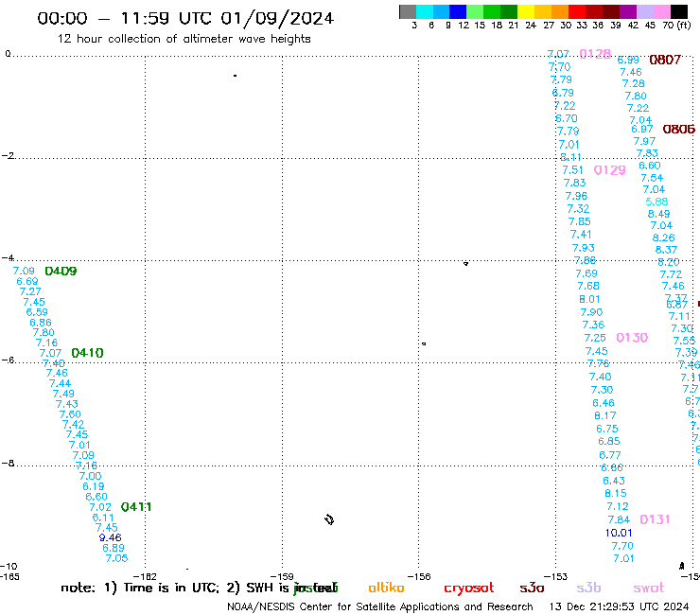This screenshot has width=700, height=615.
Task: Click the gray 3 ft legend swatch
Action: pyautogui.click(x=408, y=11)
